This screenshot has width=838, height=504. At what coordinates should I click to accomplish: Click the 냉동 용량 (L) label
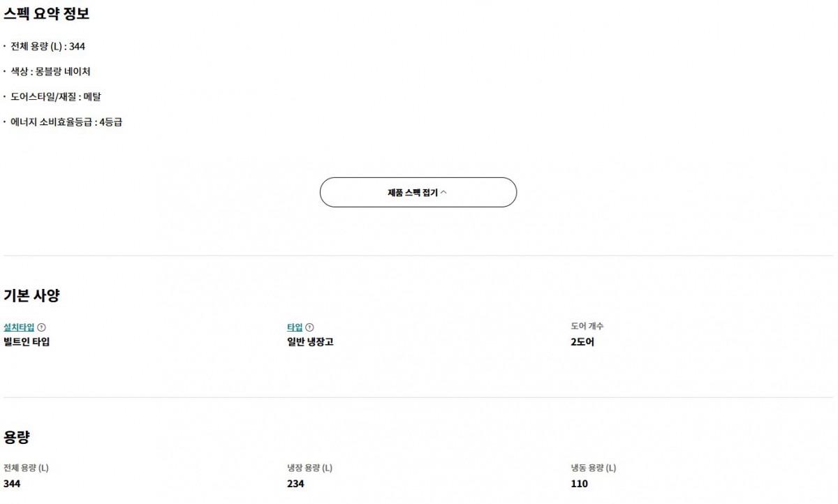click(x=593, y=468)
